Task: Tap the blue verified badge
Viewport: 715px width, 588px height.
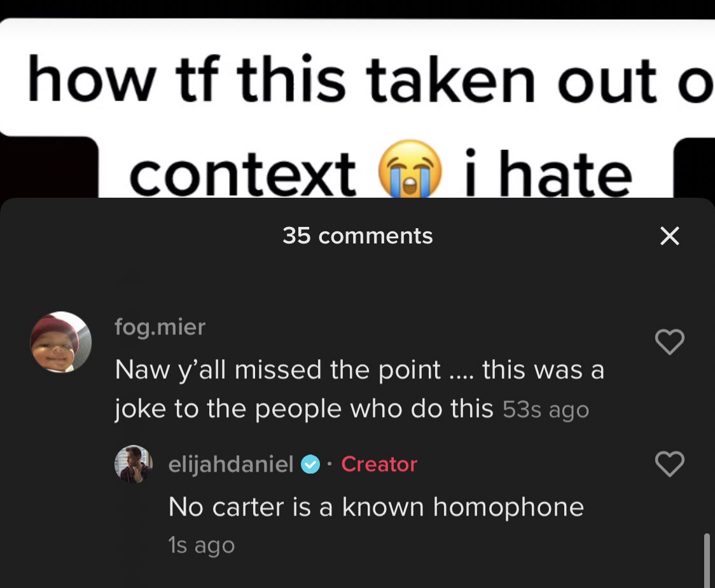Action: 310,465
